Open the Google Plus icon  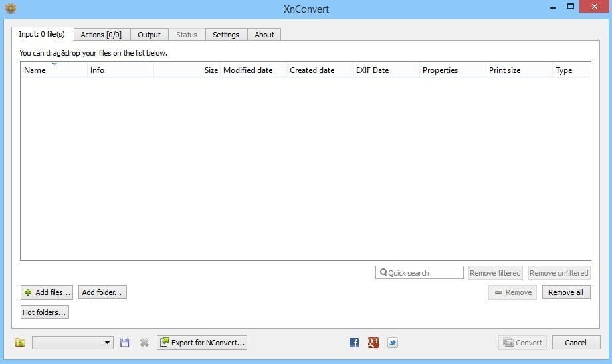coord(373,343)
